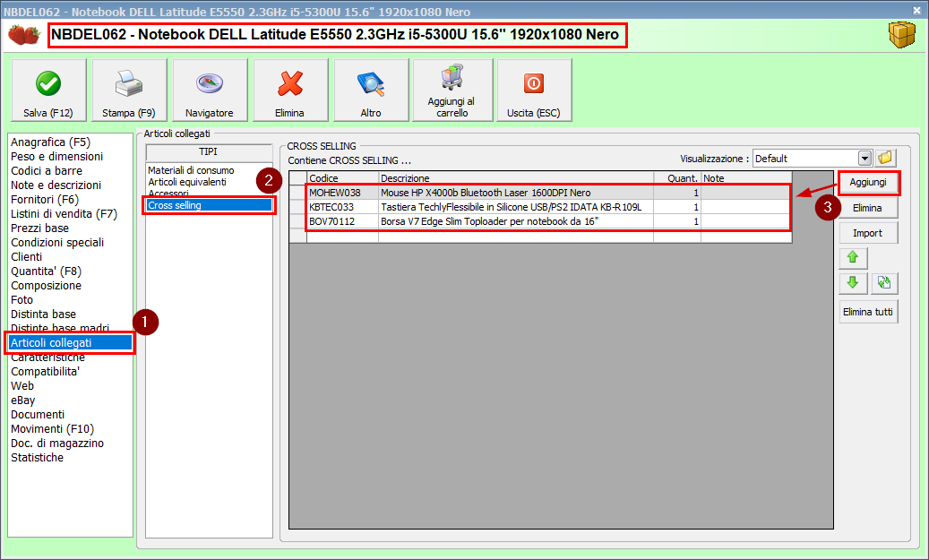The image size is (929, 560).
Task: Click the NBDEL062 title heading
Action: [335, 34]
